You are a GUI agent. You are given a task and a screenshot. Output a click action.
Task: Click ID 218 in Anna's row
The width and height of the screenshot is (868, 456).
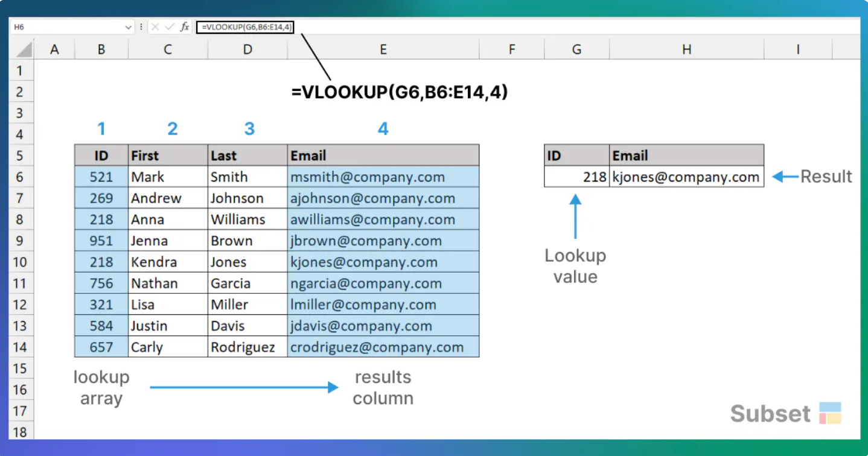(101, 220)
